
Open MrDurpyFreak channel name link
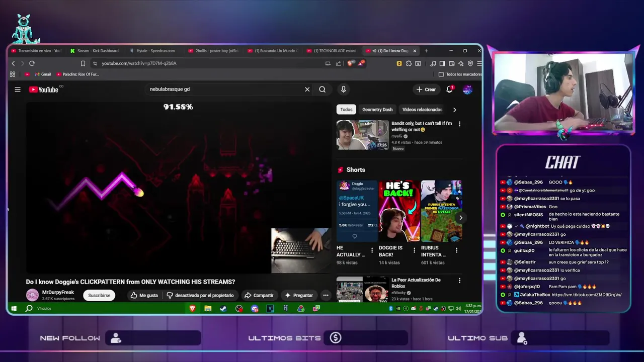tap(58, 292)
